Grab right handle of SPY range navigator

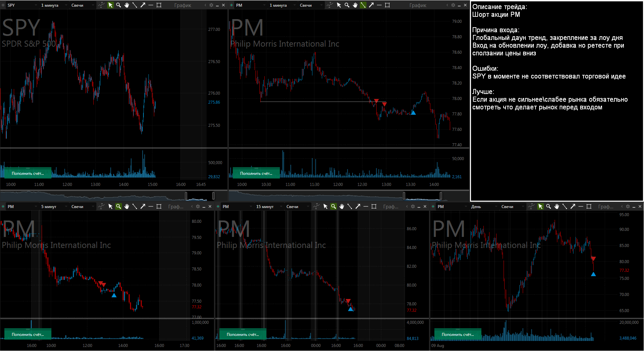tap(213, 195)
